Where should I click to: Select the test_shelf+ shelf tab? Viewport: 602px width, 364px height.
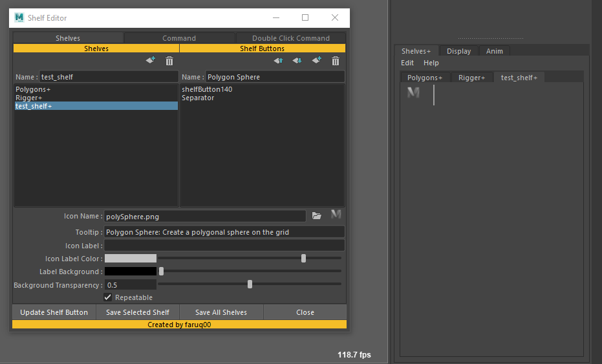point(519,78)
